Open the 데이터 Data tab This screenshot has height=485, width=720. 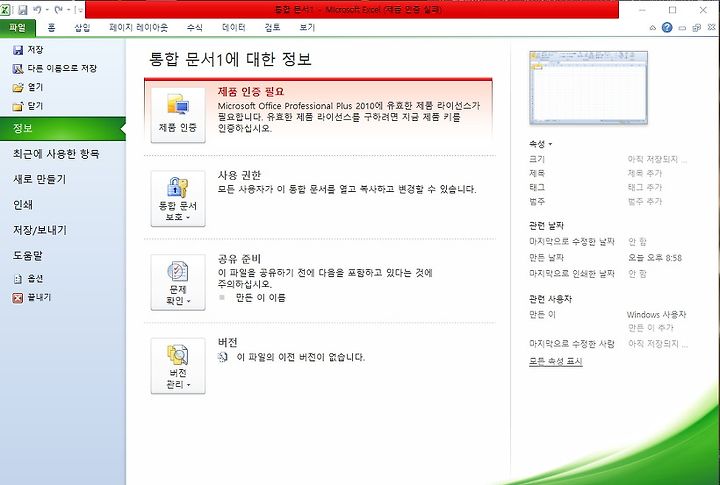point(233,28)
